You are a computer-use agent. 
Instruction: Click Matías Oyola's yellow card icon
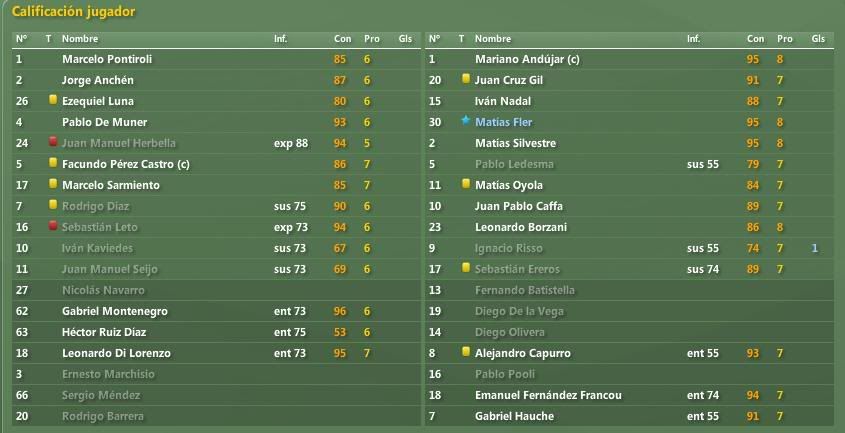466,184
